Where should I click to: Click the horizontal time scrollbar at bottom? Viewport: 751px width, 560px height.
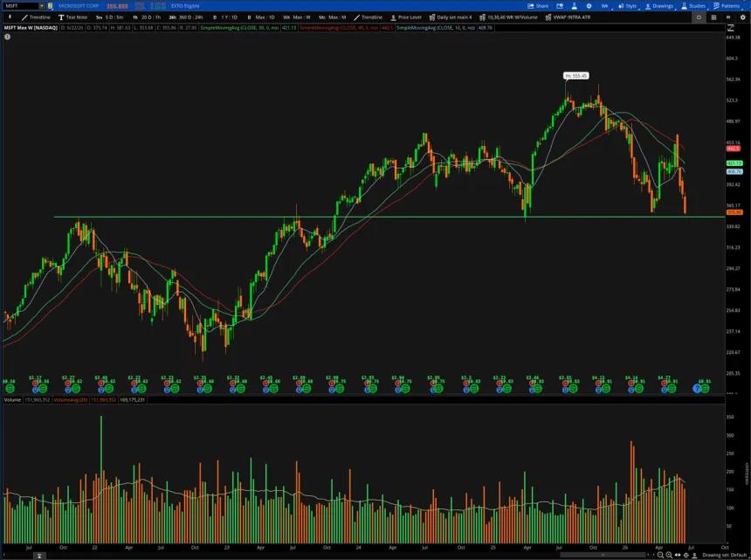tap(603, 555)
